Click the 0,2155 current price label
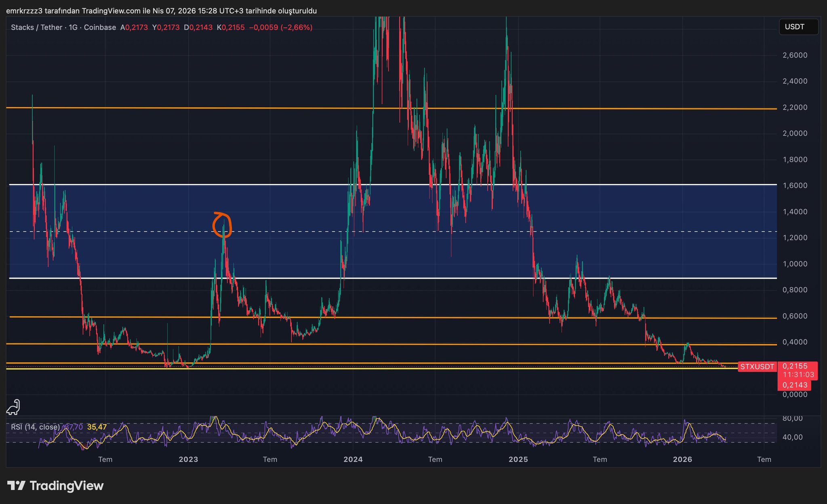The image size is (827, 504). coord(795,366)
